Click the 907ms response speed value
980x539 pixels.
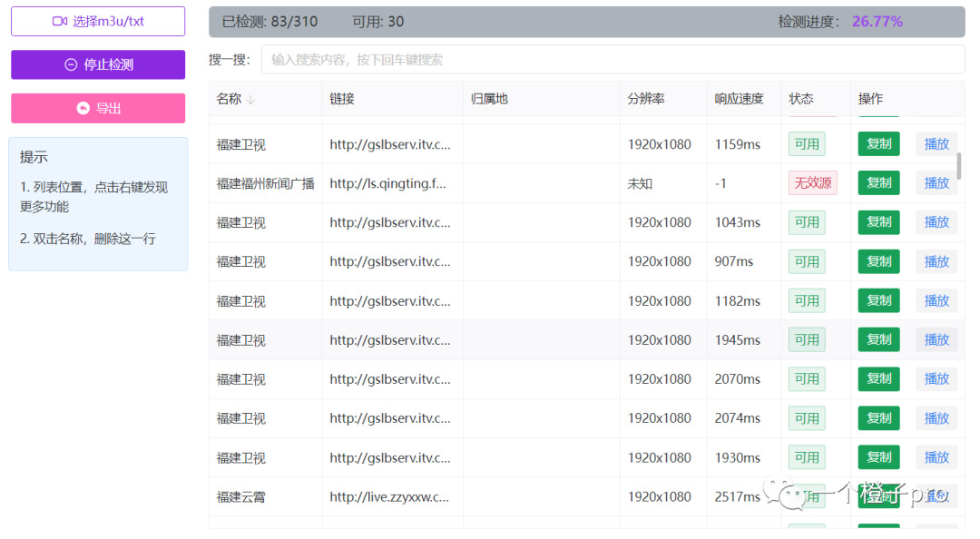click(x=734, y=261)
